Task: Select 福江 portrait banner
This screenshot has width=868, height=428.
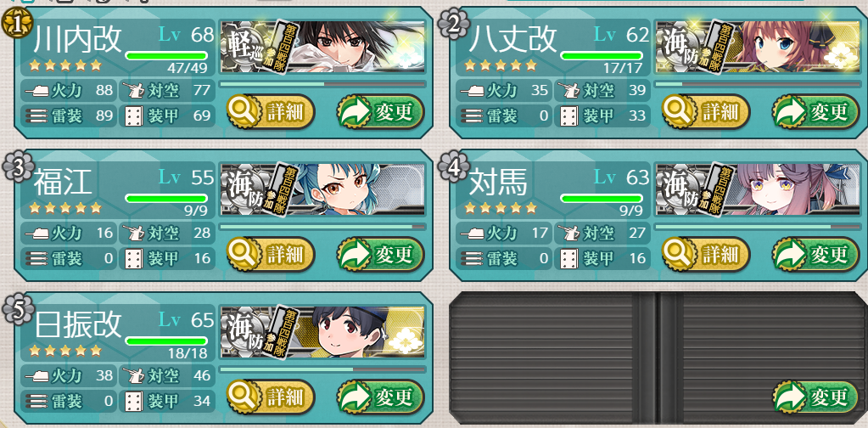Action: click(x=322, y=189)
